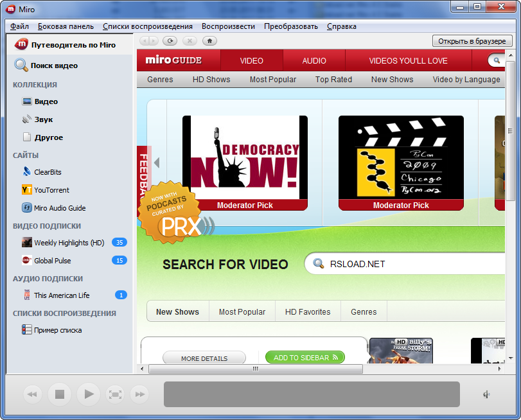Switch to the AUDIO tab

click(x=314, y=60)
